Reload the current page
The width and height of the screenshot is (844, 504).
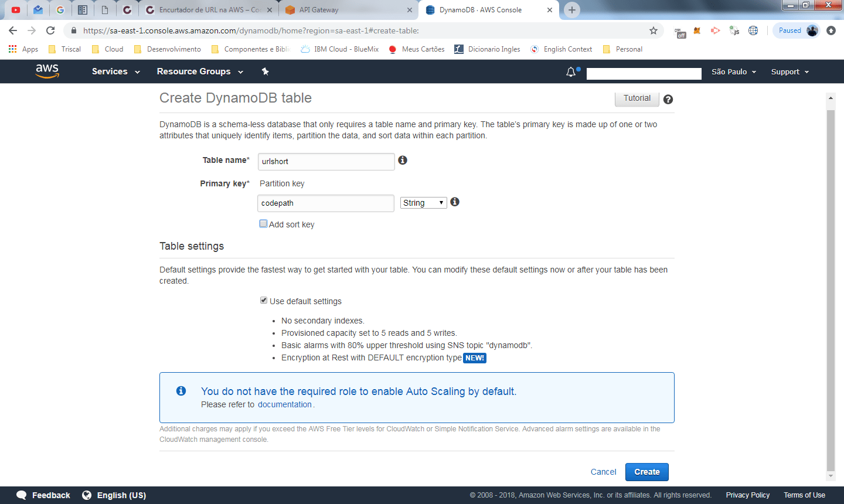50,30
